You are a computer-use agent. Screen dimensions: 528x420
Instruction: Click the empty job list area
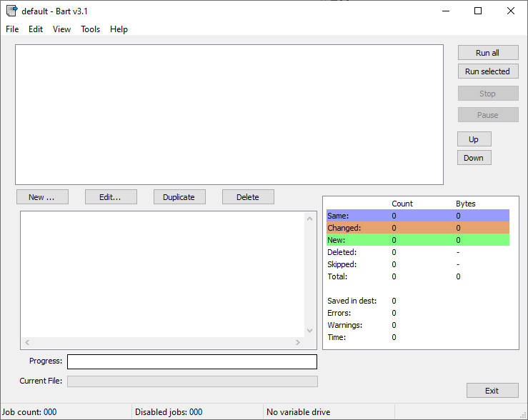(229, 114)
